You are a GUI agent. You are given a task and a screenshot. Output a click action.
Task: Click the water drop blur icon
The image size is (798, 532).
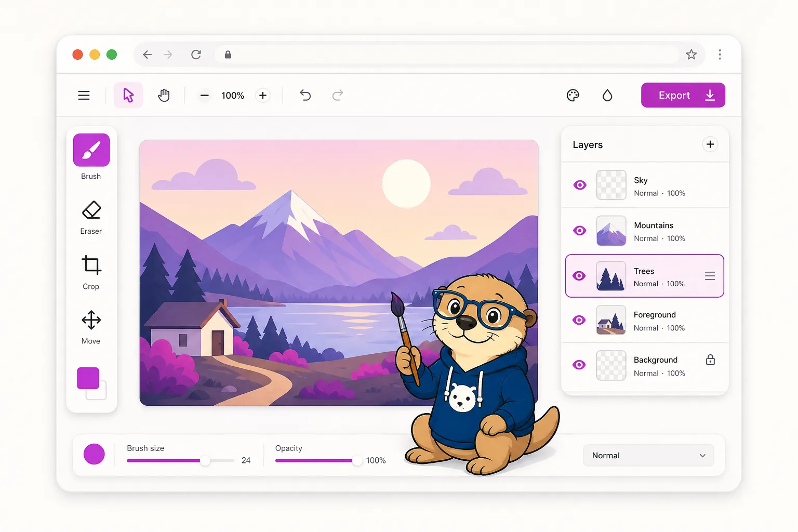607,95
